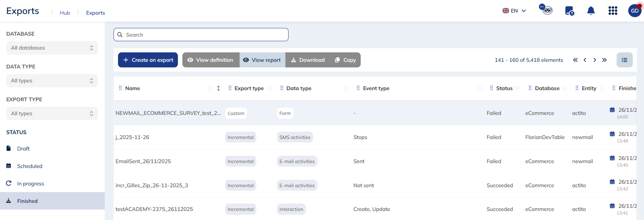Image resolution: width=644 pixels, height=220 pixels.
Task: Click the View report button
Action: 262,60
